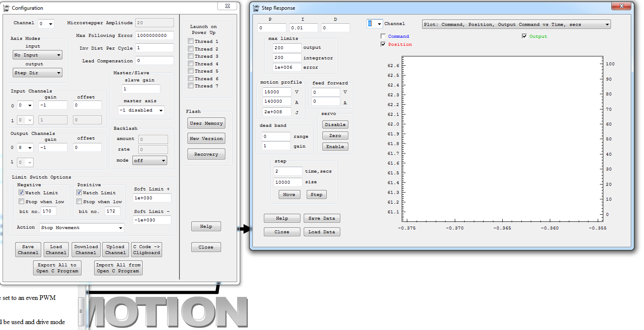Viewport: 644px width, 330px height.
Task: Click the Configuration window title icon
Action: click(x=6, y=8)
